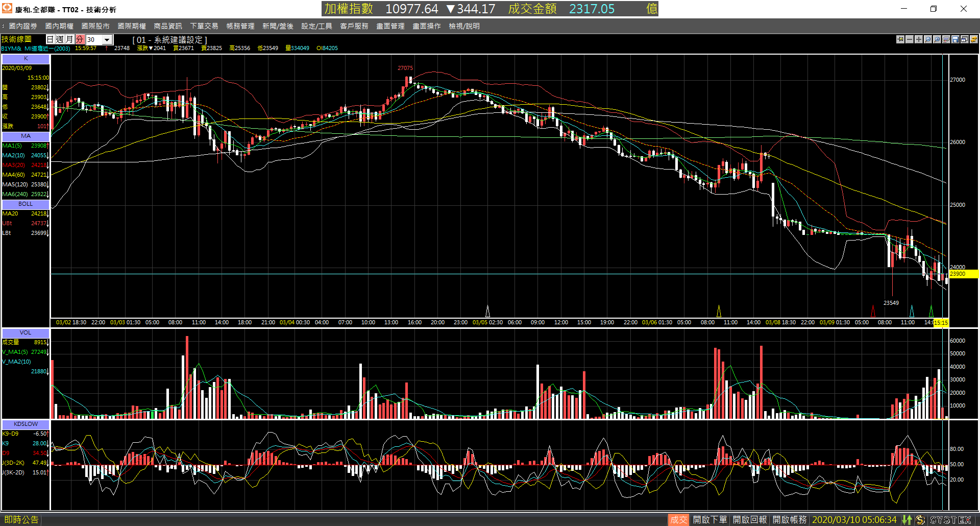Image resolution: width=980 pixels, height=526 pixels.
Task: Open the 國內證券 menu
Action: pos(23,26)
